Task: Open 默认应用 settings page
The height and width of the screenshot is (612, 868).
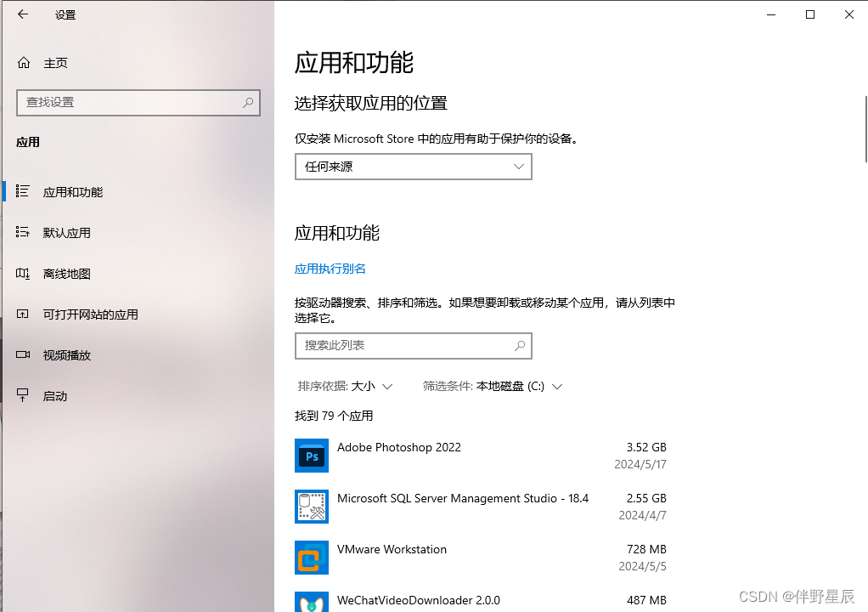Action: coord(67,233)
